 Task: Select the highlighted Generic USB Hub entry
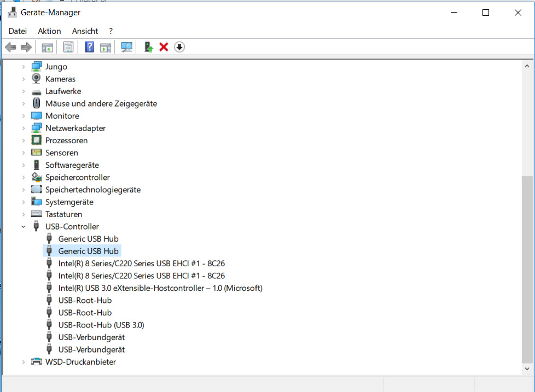click(x=89, y=251)
